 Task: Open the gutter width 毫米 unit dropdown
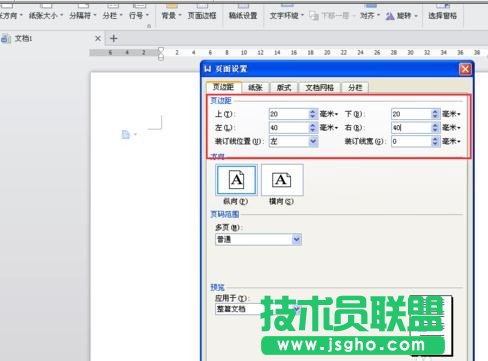tap(451, 141)
